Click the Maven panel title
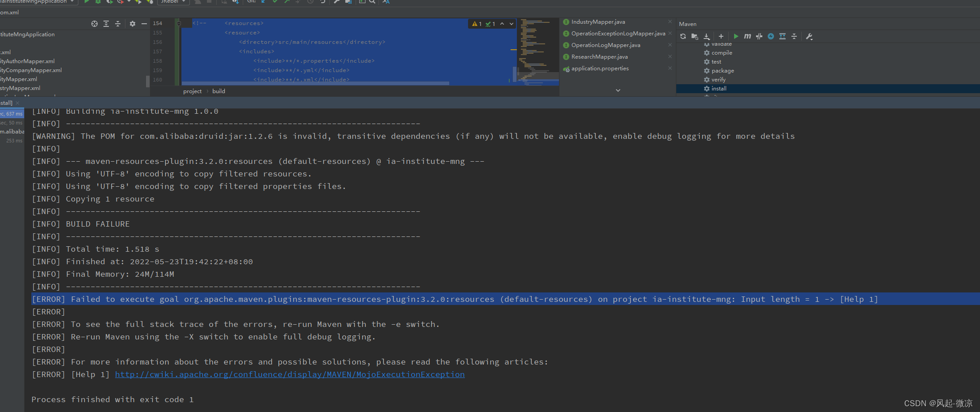980x412 pixels. pos(688,24)
